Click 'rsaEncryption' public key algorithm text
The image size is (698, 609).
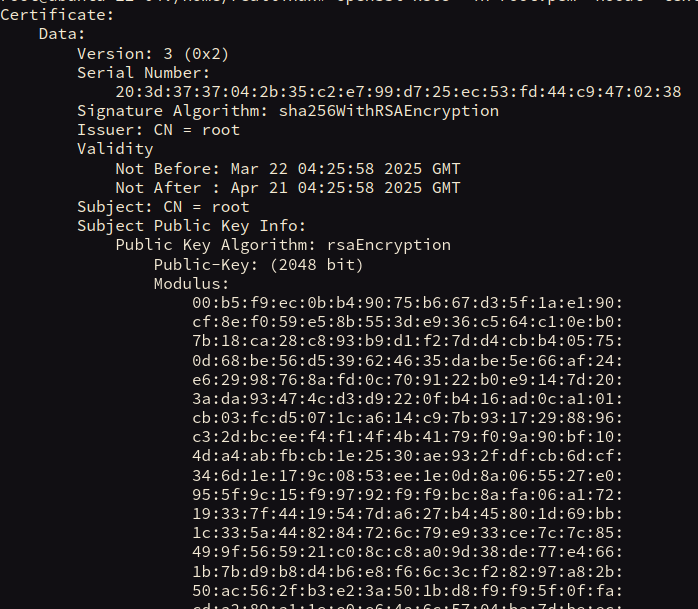(389, 246)
